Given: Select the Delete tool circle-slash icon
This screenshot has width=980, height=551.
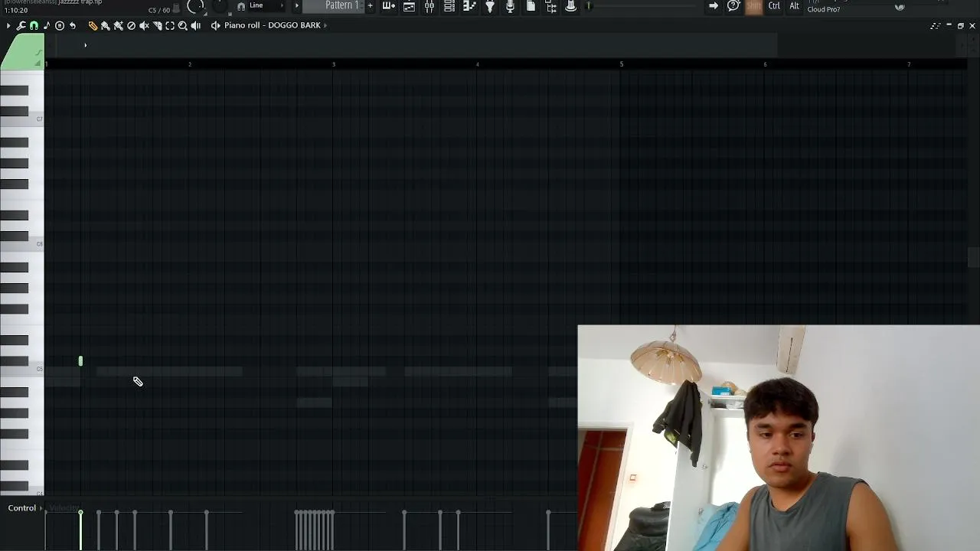Looking at the screenshot, I should click(x=131, y=25).
